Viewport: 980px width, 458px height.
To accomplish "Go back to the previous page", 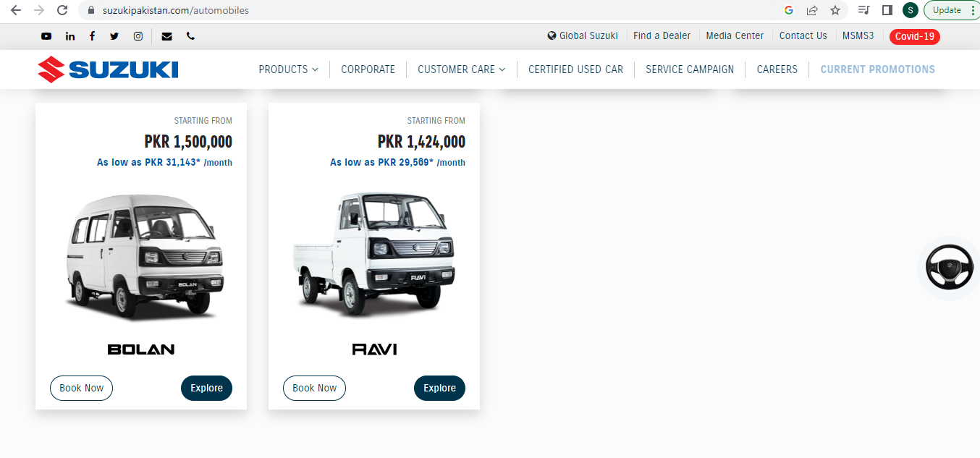I will [16, 10].
